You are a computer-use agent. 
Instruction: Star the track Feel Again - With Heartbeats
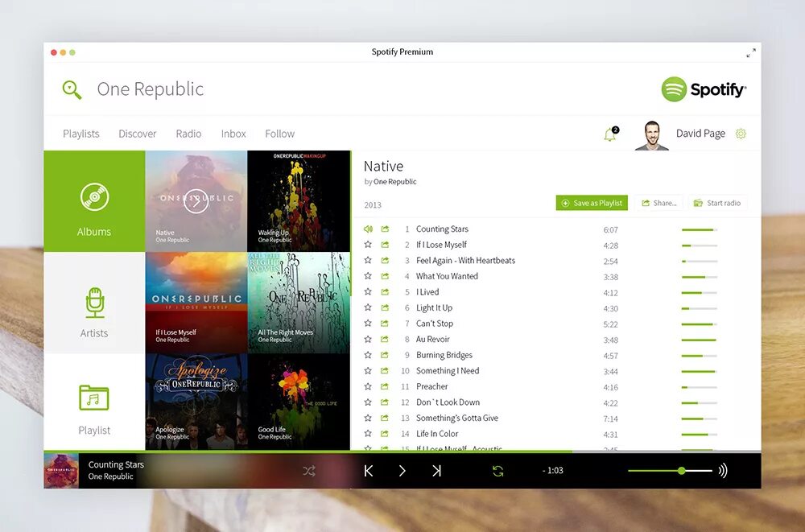(368, 260)
